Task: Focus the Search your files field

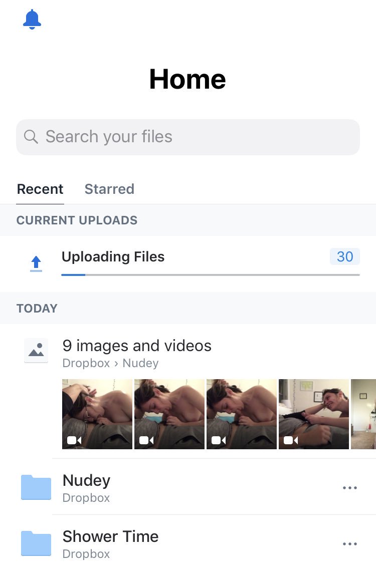Action: [187, 137]
